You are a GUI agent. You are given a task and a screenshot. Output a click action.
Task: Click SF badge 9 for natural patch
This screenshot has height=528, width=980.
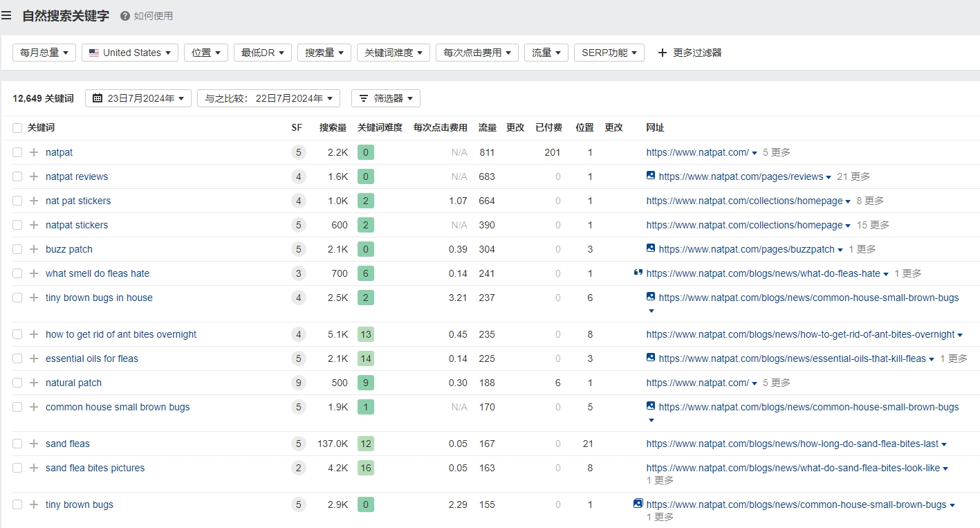299,383
